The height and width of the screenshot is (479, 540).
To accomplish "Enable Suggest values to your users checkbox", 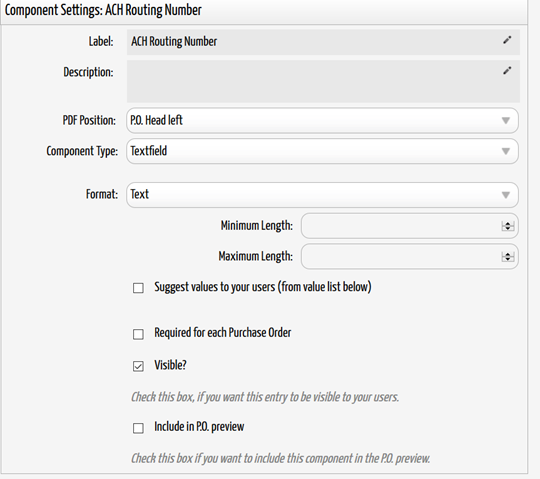I will coord(138,288).
